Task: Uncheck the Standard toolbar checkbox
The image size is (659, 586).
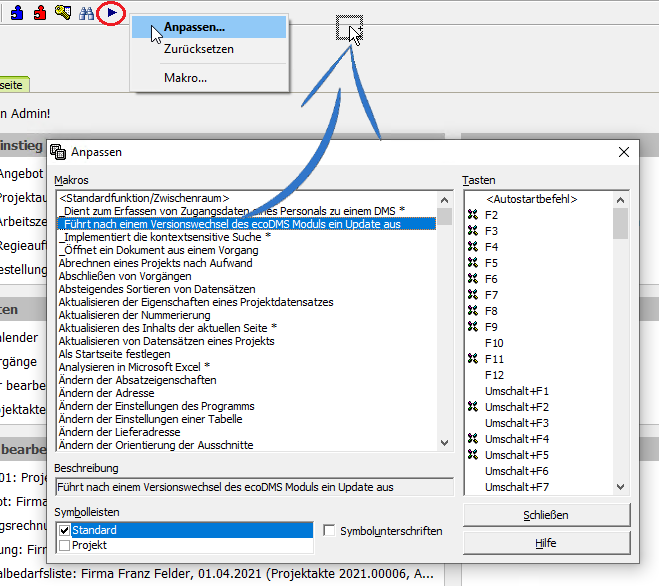Action: [65, 530]
